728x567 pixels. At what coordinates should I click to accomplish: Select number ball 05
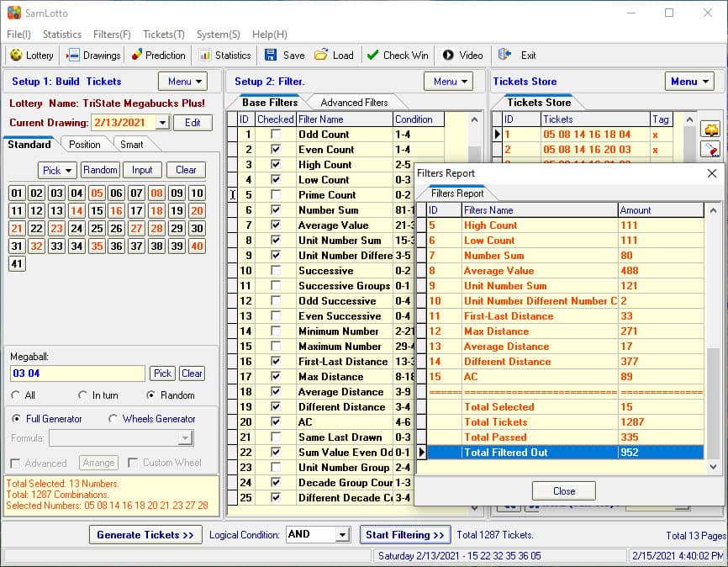click(x=97, y=193)
